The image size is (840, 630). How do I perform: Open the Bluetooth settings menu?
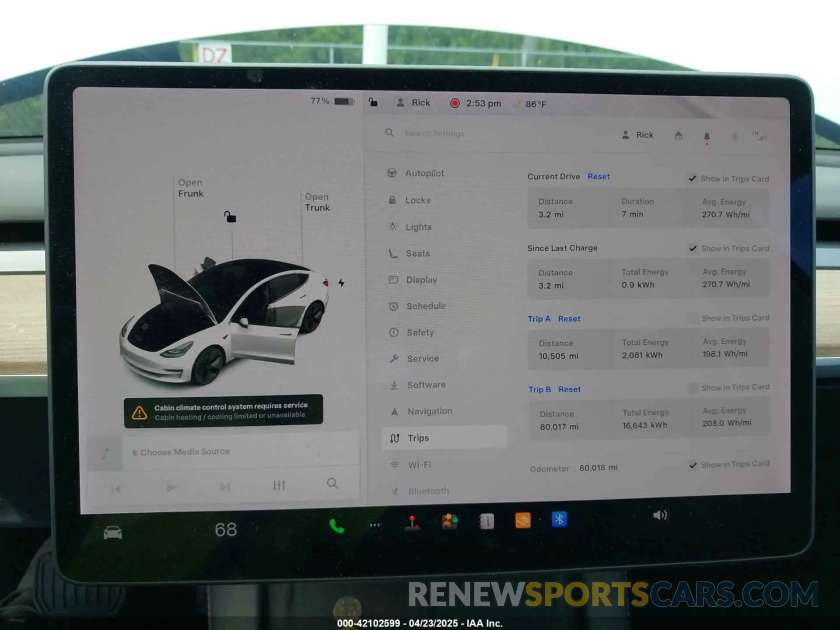click(420, 491)
